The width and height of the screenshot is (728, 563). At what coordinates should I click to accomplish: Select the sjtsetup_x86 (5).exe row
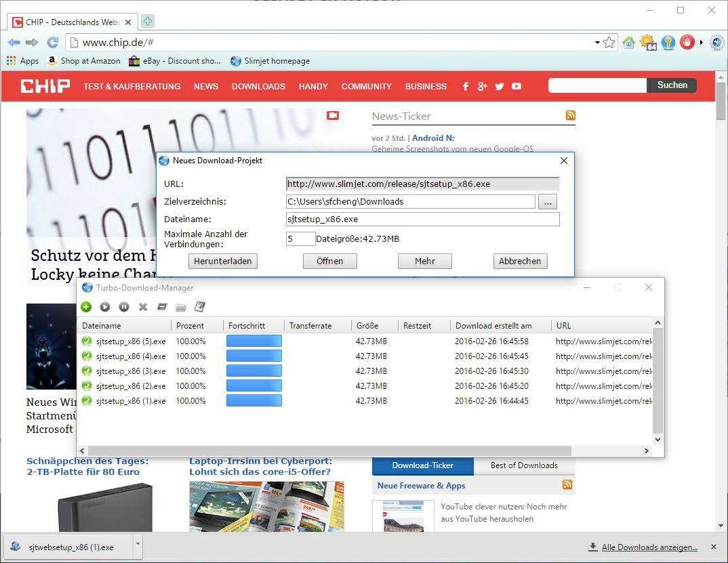[x=365, y=341]
